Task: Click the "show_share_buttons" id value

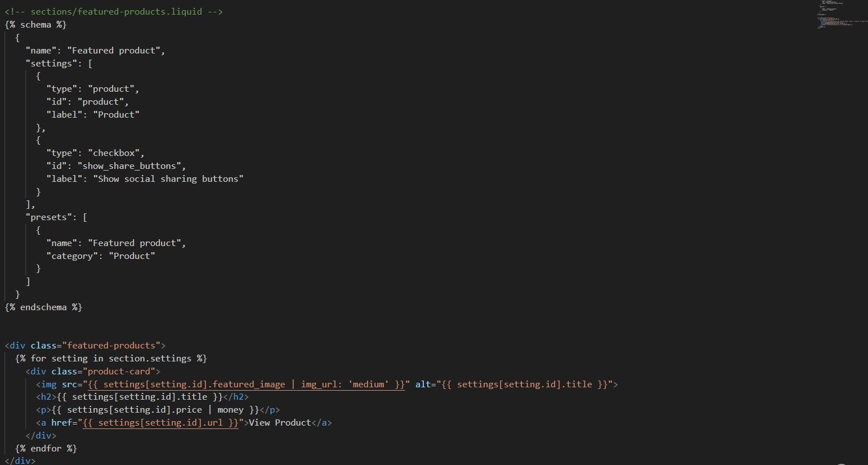Action: 131,166
